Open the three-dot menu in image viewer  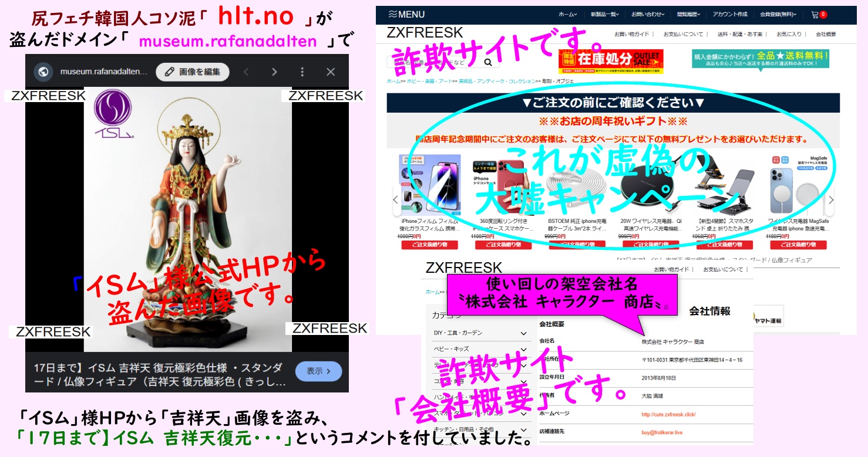pyautogui.click(x=302, y=72)
